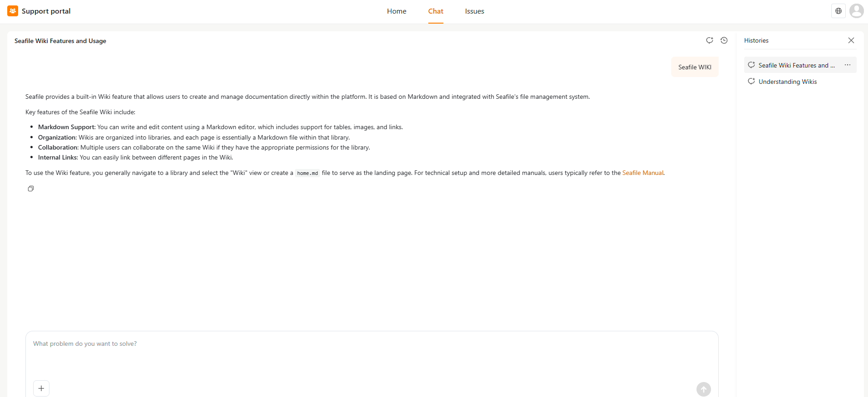Open more options for Seafile Wiki Features history
Image resolution: width=868 pixels, height=397 pixels.
click(x=848, y=65)
